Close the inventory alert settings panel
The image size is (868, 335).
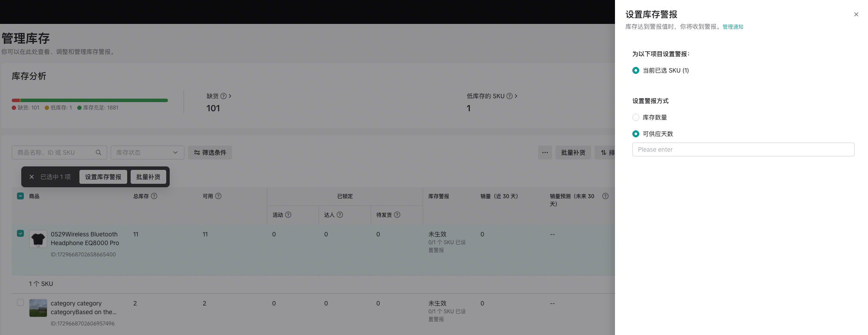tap(856, 14)
